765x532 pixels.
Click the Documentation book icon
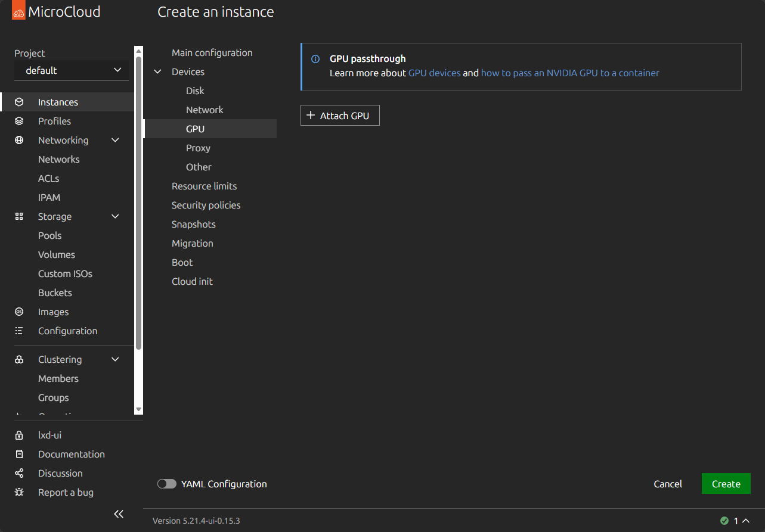pos(19,454)
